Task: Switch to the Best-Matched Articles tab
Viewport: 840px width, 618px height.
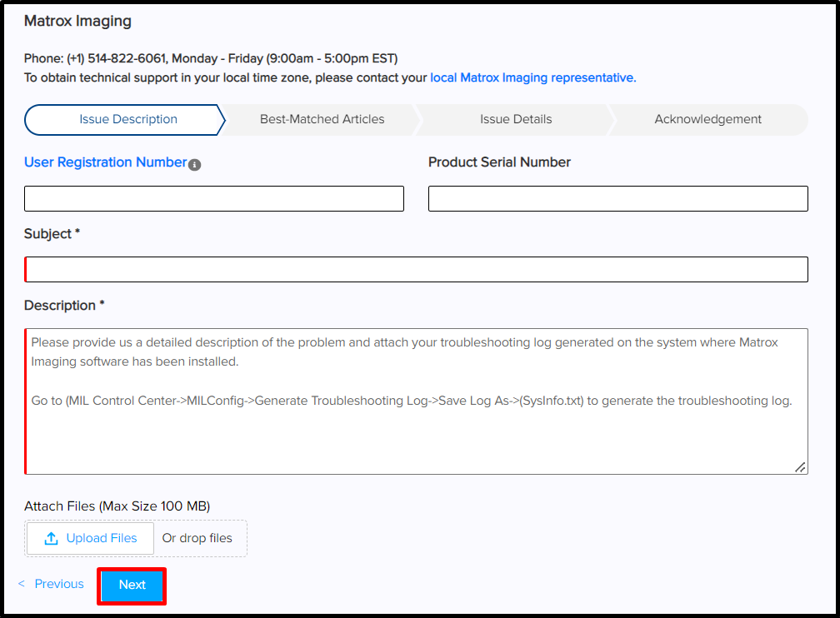Action: tap(322, 119)
